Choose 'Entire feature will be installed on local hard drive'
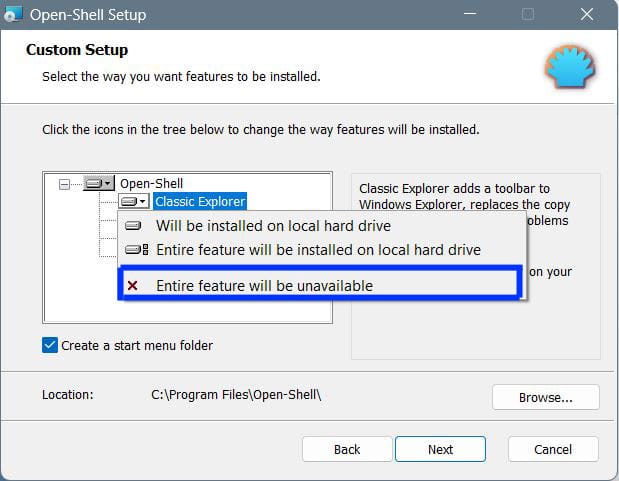Viewport: 619px width, 481px height. [322, 250]
